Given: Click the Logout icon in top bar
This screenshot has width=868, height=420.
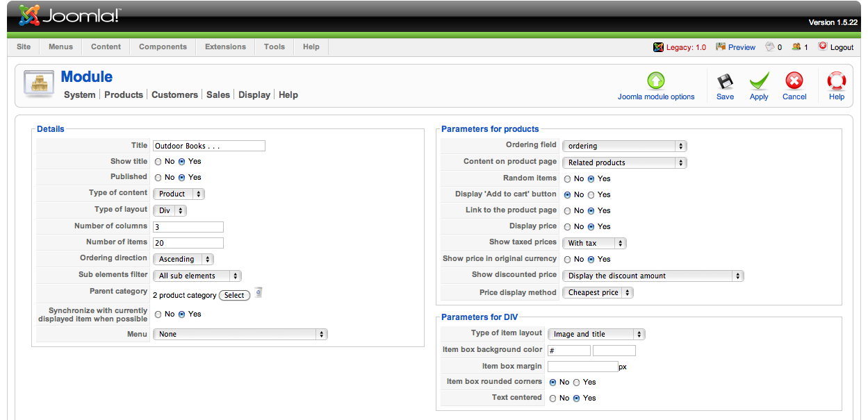Looking at the screenshot, I should [823, 47].
